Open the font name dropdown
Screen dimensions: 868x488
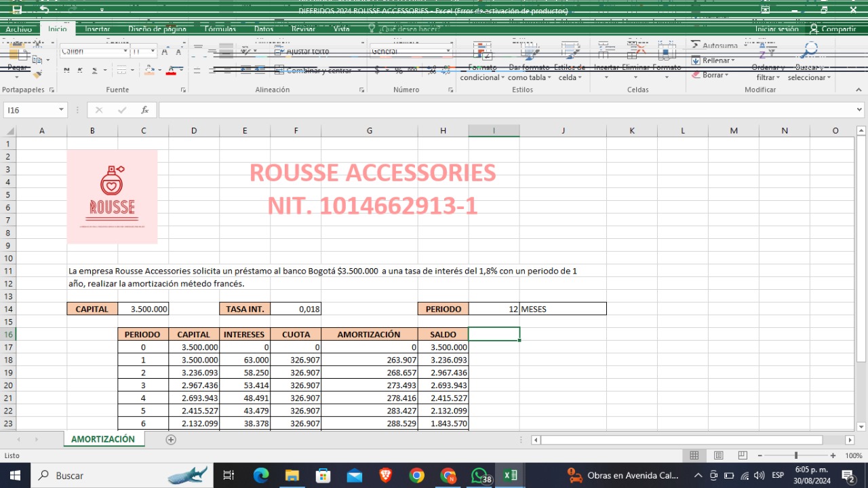tap(125, 52)
